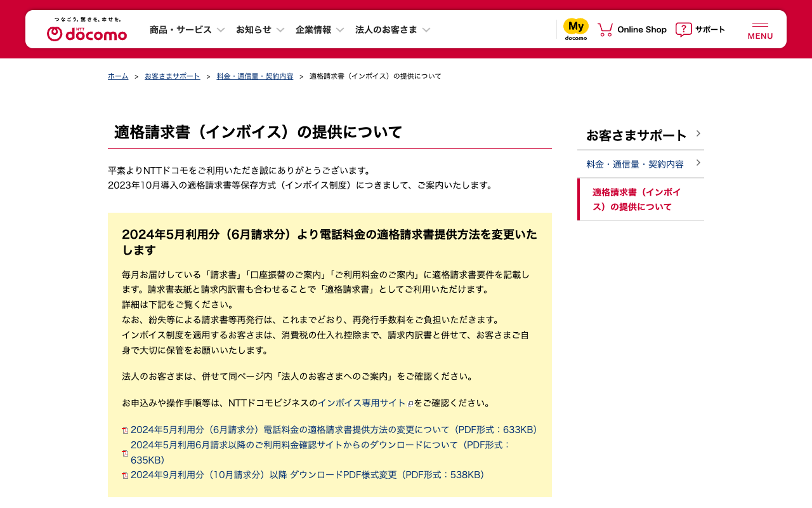Expand the お知らせ dropdown menu
This screenshot has height=508, width=812.
(x=260, y=29)
